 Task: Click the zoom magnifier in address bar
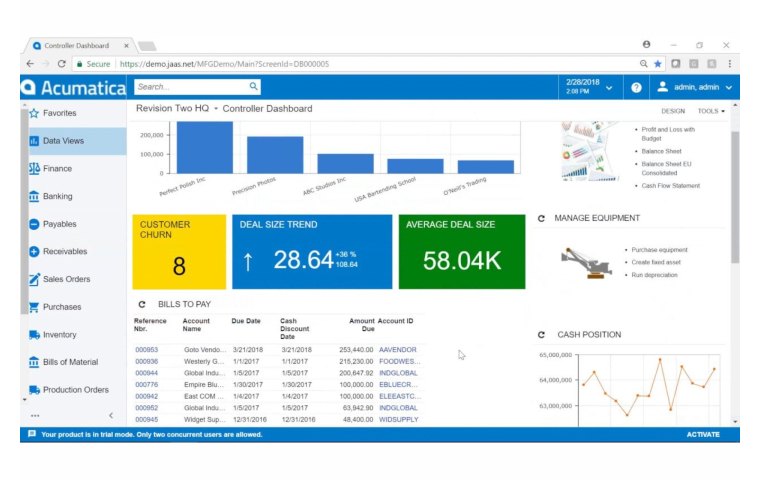pos(643,64)
